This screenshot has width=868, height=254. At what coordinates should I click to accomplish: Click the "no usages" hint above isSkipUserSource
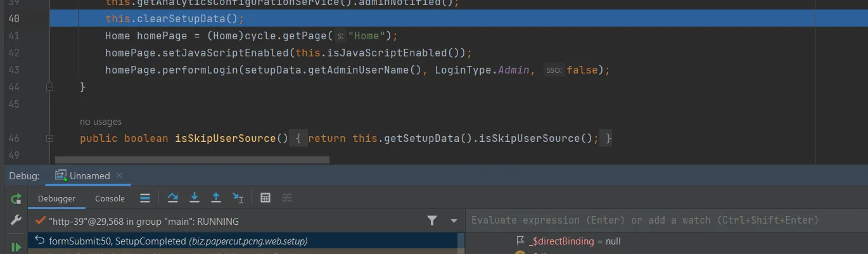(x=101, y=122)
